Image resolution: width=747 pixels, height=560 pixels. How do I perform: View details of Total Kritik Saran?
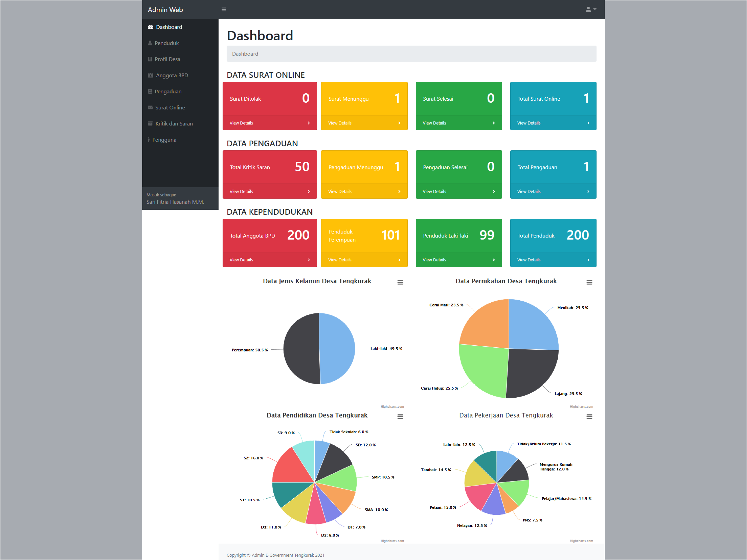pyautogui.click(x=241, y=192)
